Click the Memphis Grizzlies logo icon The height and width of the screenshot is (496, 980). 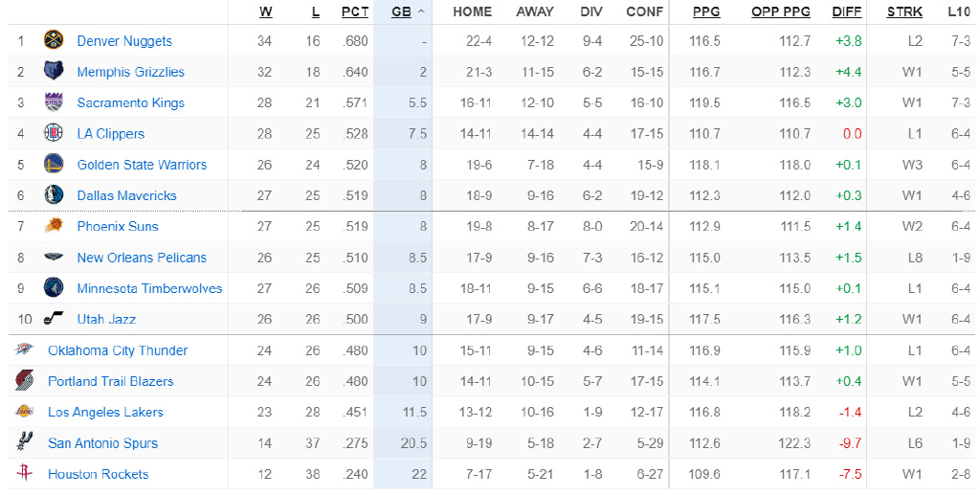coord(53,72)
